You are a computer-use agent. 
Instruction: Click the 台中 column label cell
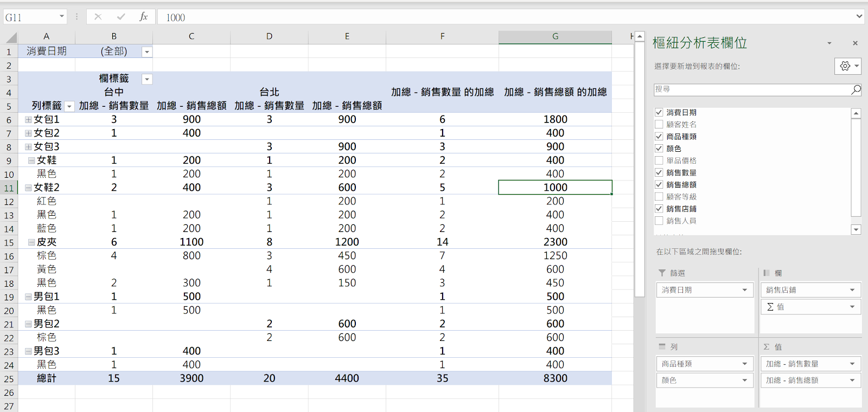coord(114,92)
